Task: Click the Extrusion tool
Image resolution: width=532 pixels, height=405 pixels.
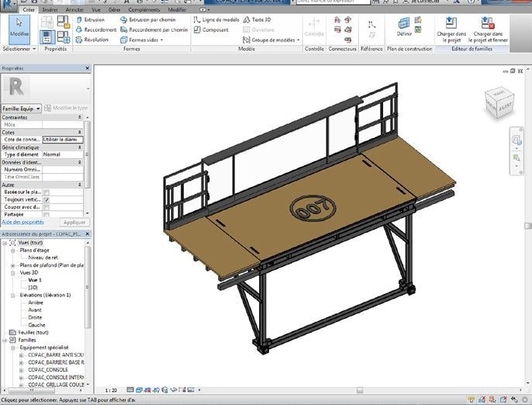Action: (93, 19)
